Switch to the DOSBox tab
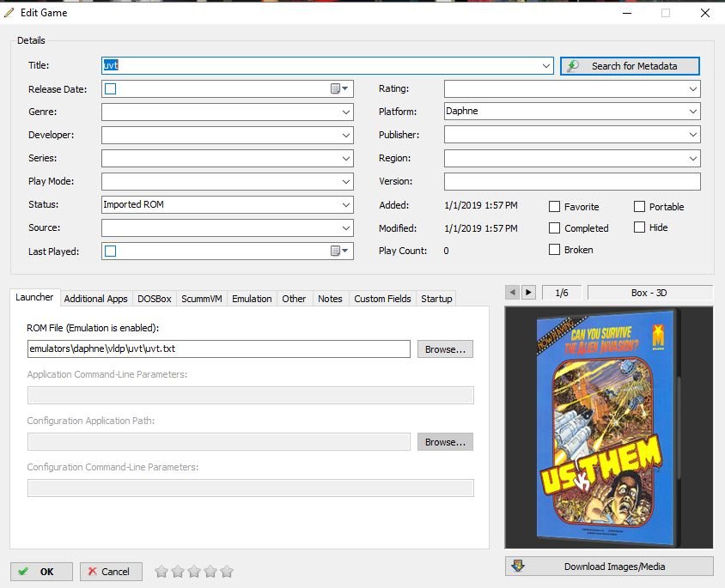725x588 pixels. click(155, 299)
